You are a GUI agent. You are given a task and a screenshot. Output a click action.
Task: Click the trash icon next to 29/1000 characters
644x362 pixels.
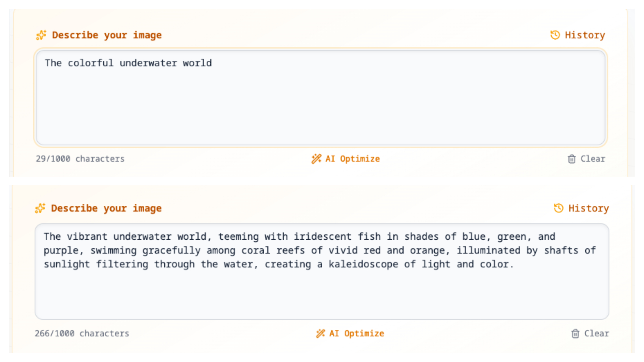coord(572,159)
